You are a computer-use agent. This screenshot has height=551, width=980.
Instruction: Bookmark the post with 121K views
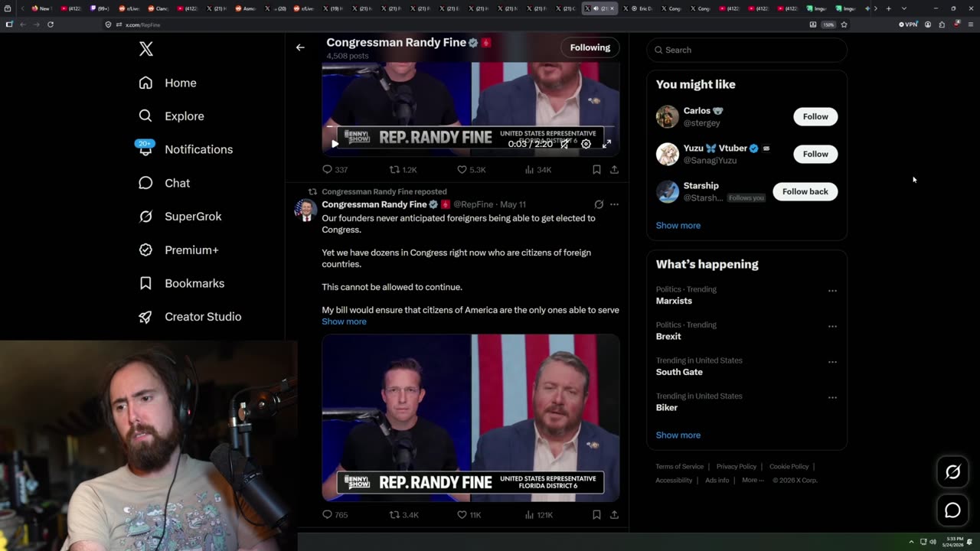click(596, 515)
